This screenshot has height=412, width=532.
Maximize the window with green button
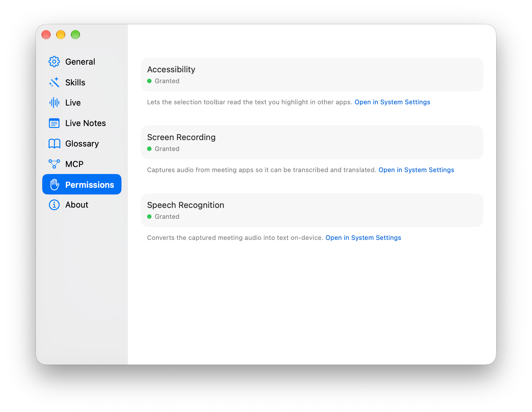pos(75,35)
